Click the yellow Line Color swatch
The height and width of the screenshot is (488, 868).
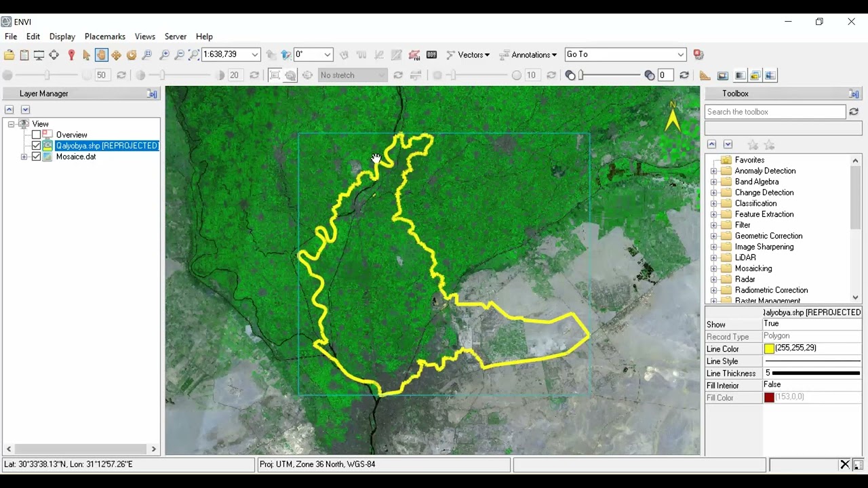(x=769, y=349)
